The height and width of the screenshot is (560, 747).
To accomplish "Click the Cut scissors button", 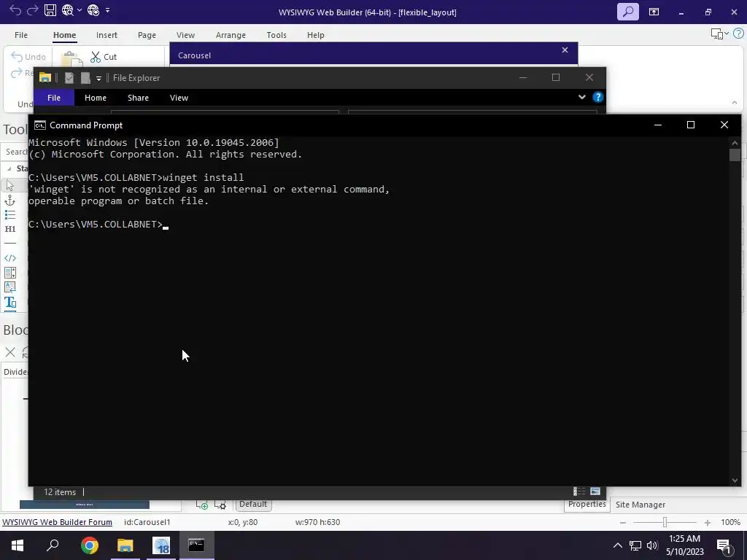I will (x=104, y=57).
